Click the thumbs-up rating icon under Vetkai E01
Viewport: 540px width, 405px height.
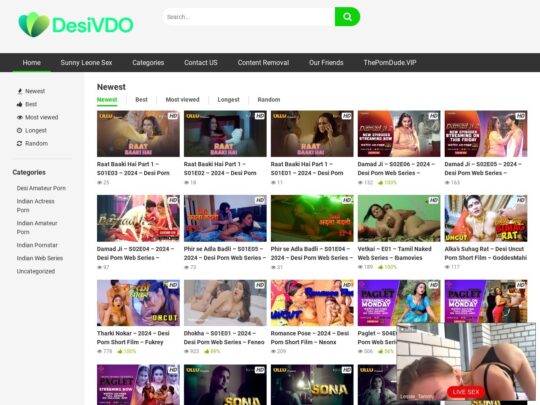(381, 267)
